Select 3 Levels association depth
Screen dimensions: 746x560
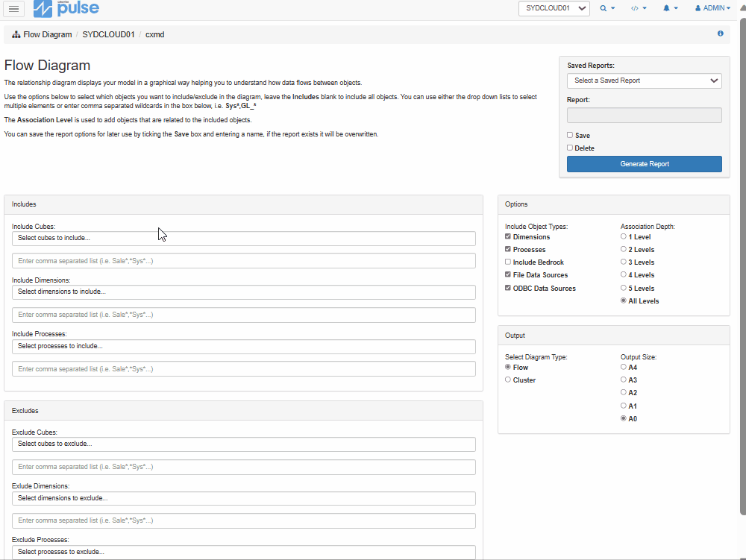[624, 262]
